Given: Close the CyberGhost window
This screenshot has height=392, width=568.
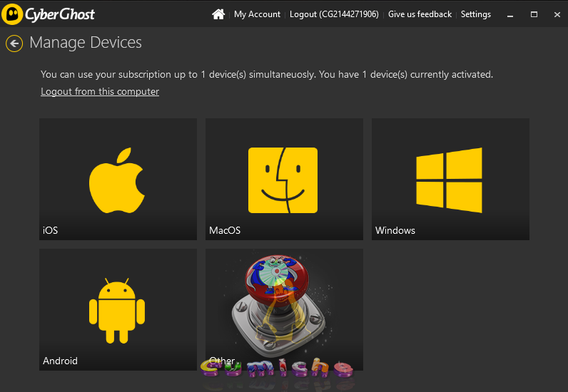Looking at the screenshot, I should coord(557,14).
